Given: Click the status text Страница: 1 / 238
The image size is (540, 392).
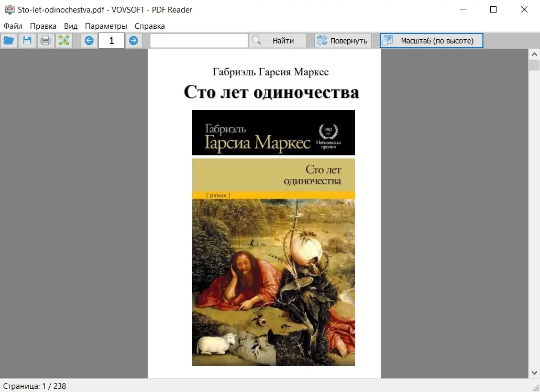Looking at the screenshot, I should coord(35,386).
